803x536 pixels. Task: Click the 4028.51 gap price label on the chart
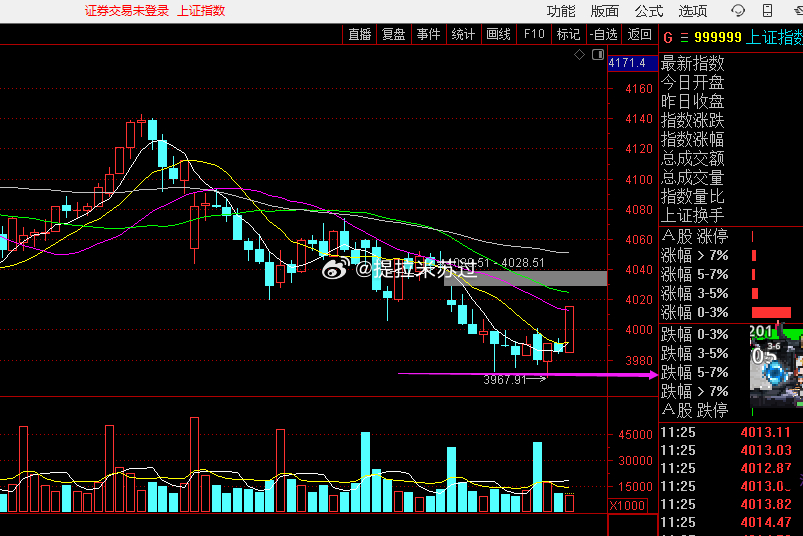coord(523,263)
